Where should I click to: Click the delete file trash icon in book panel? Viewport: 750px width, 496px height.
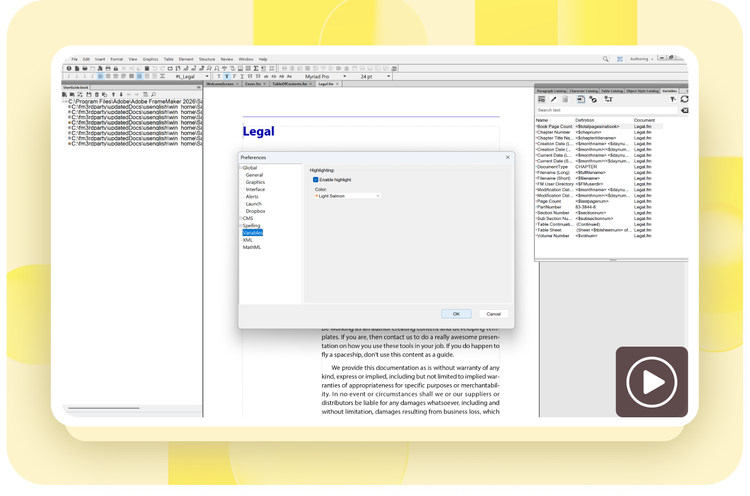[97, 95]
